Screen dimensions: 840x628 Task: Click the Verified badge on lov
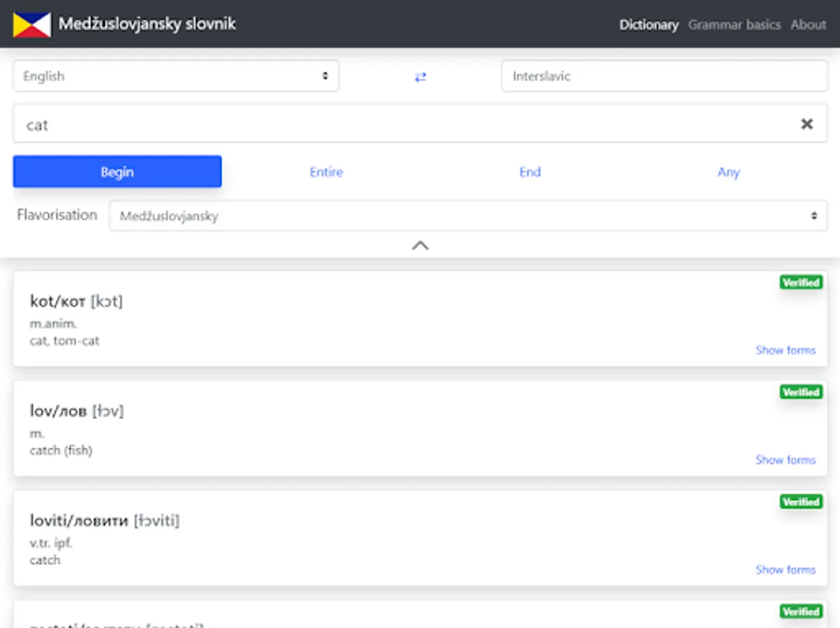(801, 392)
